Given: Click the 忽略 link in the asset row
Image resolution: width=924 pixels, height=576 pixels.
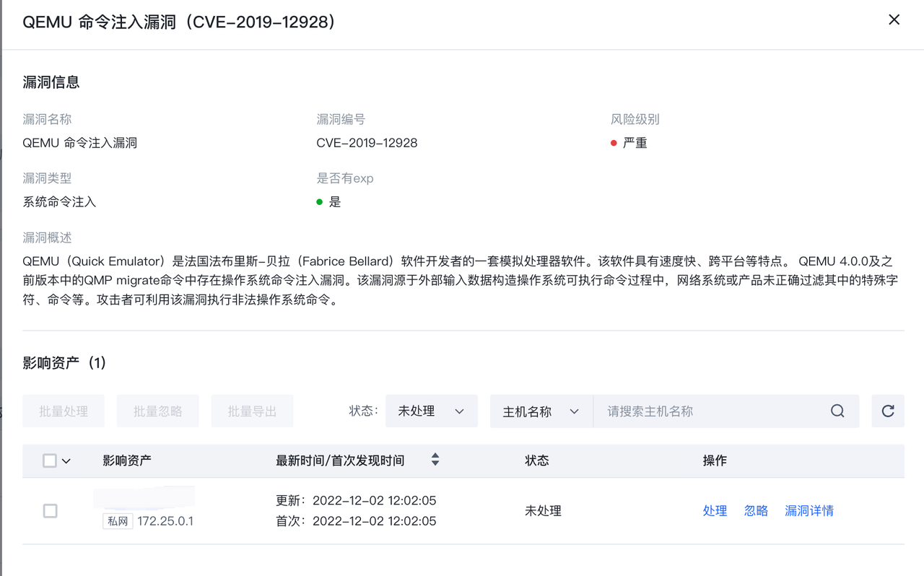Looking at the screenshot, I should click(756, 511).
